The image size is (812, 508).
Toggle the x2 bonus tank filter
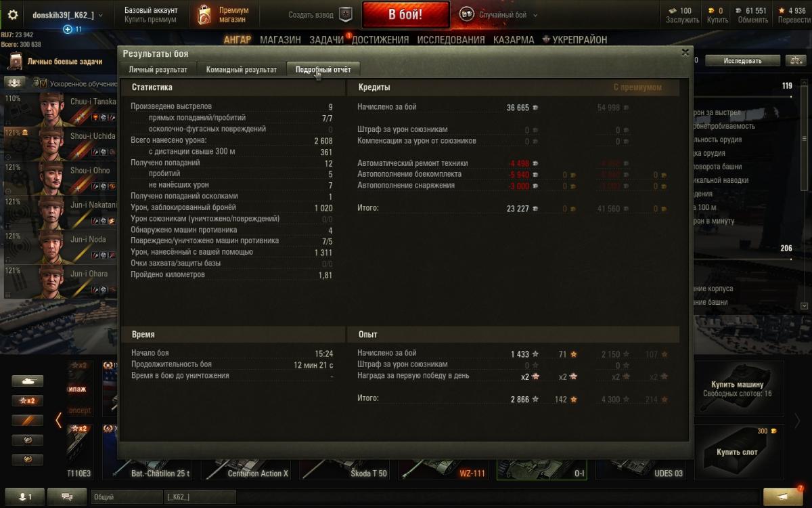pyautogui.click(x=27, y=401)
